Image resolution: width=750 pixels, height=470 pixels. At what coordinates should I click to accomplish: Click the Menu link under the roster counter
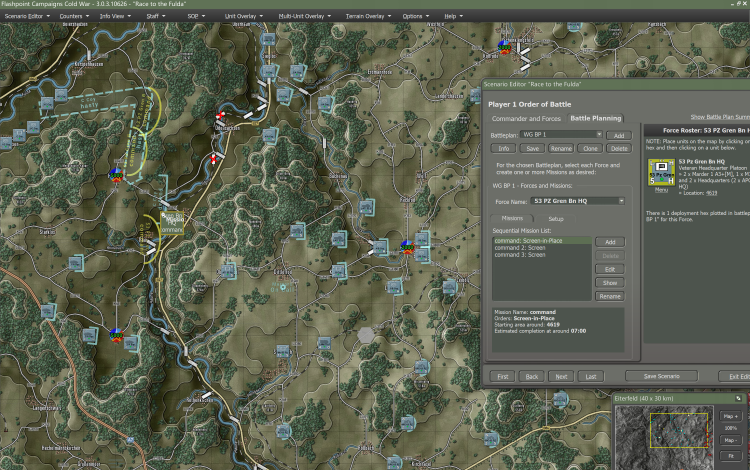coord(661,190)
